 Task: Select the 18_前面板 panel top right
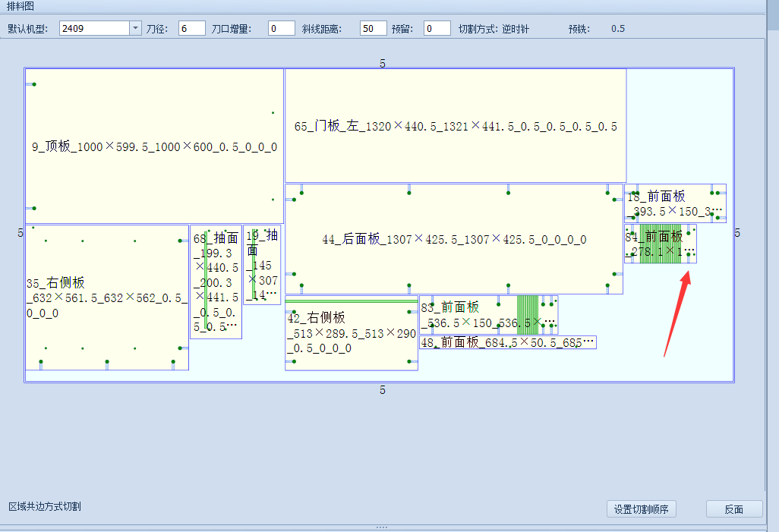click(x=674, y=201)
